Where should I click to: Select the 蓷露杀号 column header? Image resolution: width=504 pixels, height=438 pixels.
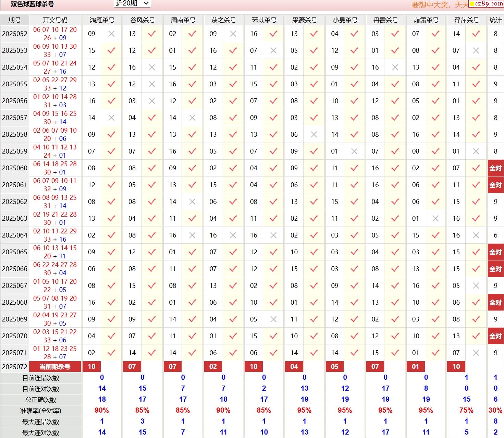click(426, 20)
